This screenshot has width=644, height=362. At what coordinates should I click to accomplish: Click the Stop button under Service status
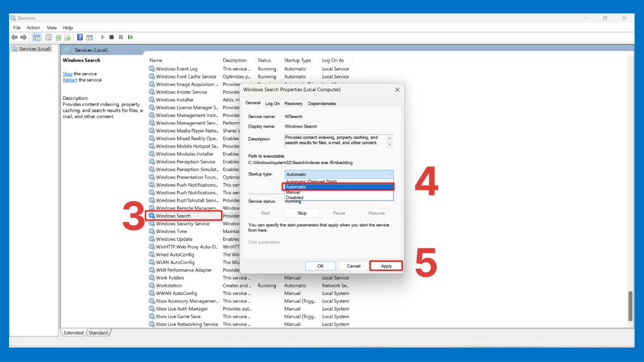302,213
